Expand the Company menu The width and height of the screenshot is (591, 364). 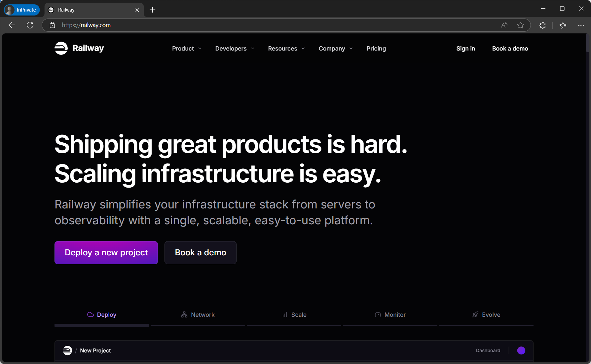coord(336,49)
